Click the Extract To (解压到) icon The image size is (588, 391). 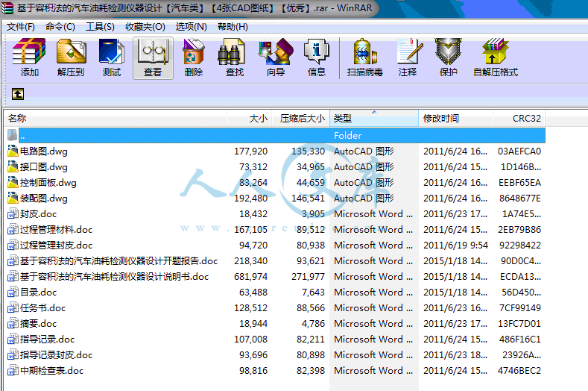coord(71,58)
